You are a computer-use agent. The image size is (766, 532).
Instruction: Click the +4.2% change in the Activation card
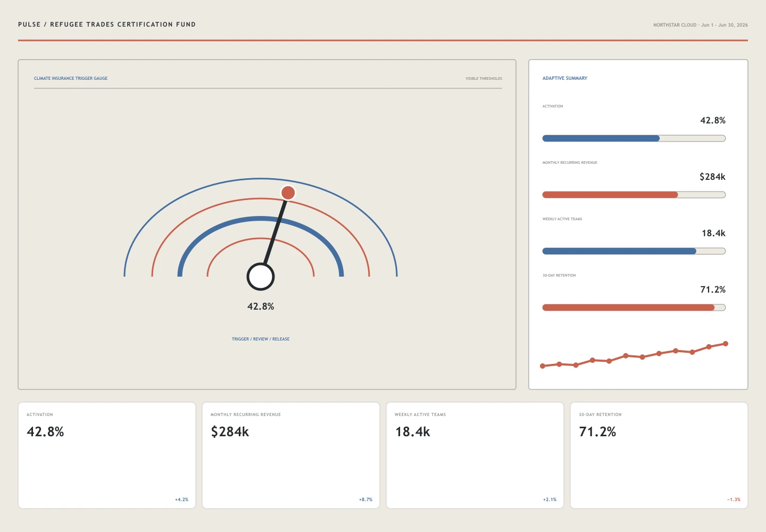tap(181, 500)
